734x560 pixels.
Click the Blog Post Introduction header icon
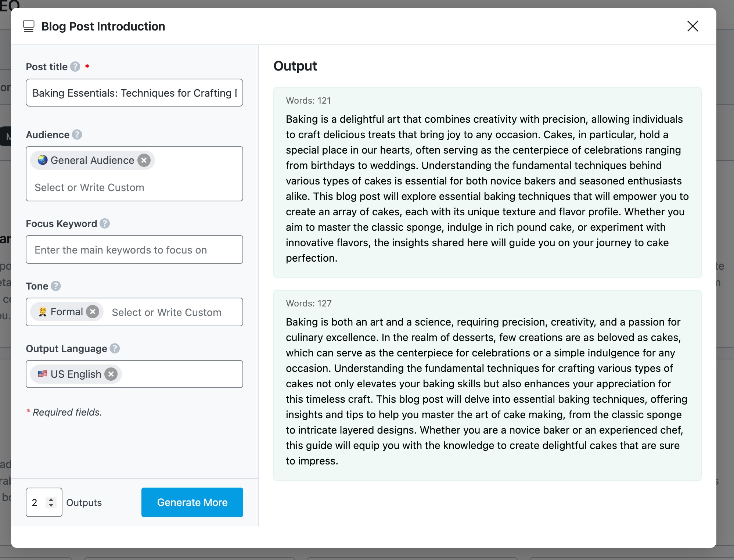pyautogui.click(x=29, y=26)
